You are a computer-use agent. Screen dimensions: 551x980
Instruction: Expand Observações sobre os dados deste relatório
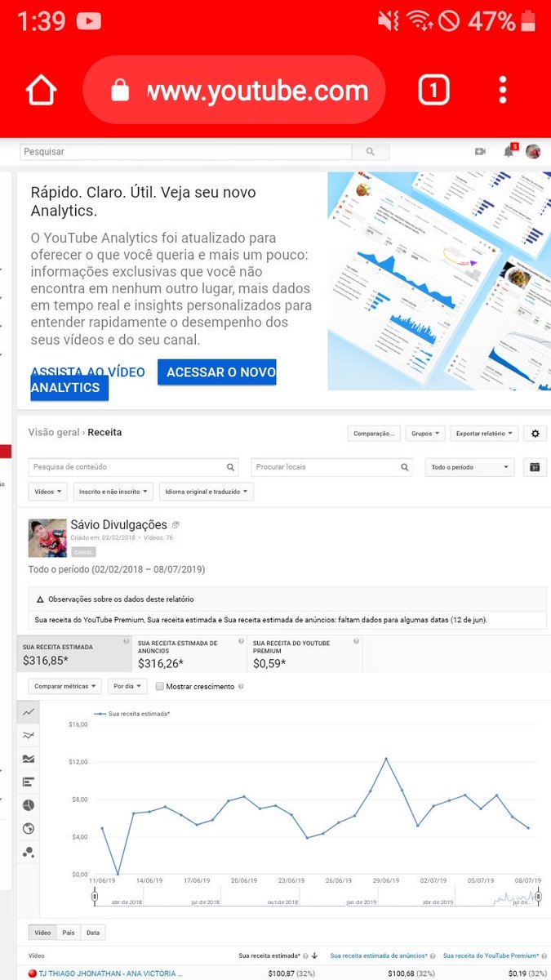click(x=287, y=599)
